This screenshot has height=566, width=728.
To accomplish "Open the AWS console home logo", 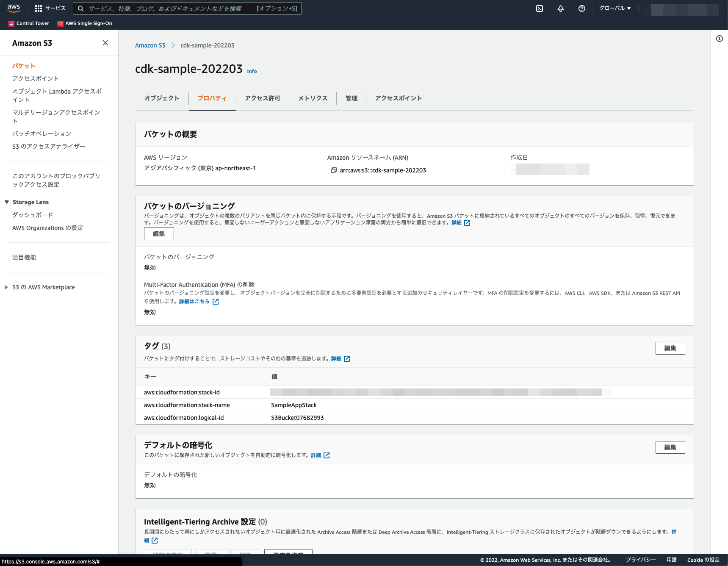I will point(14,8).
